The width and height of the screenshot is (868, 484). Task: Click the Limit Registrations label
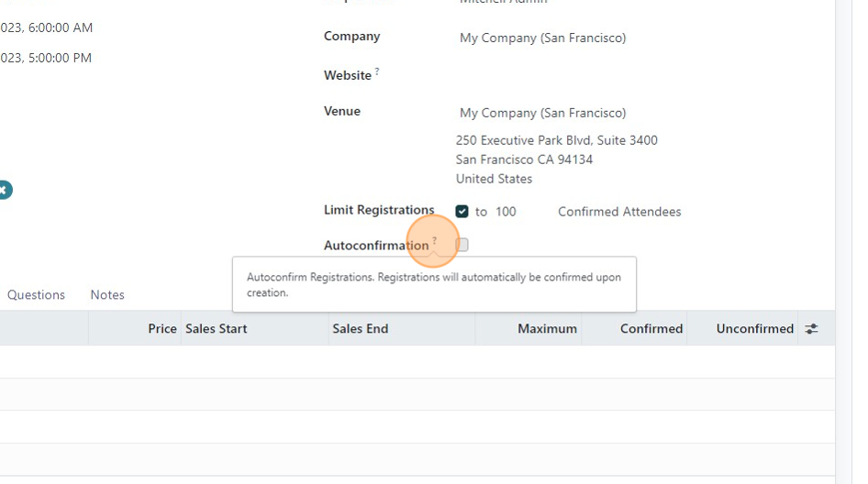pos(379,210)
